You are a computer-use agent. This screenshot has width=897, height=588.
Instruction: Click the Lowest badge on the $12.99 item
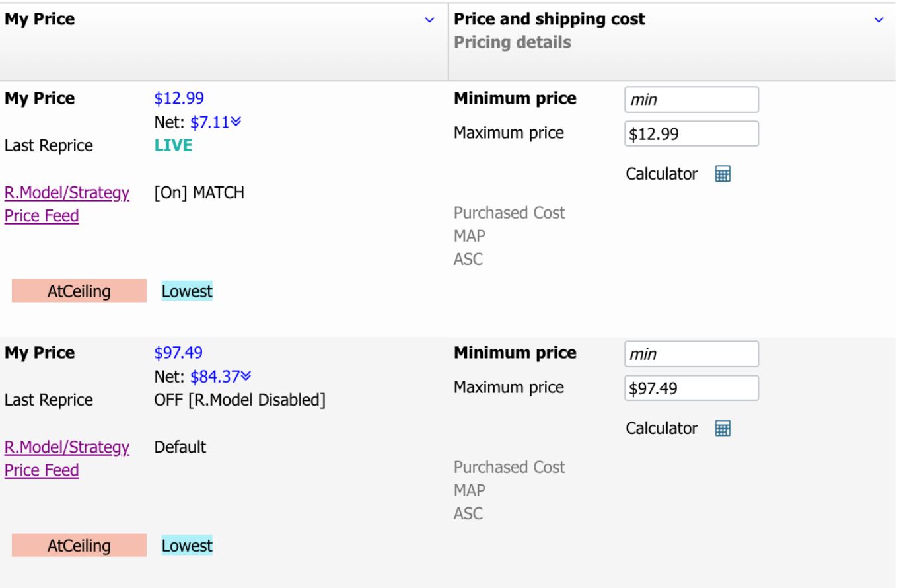[x=187, y=291]
